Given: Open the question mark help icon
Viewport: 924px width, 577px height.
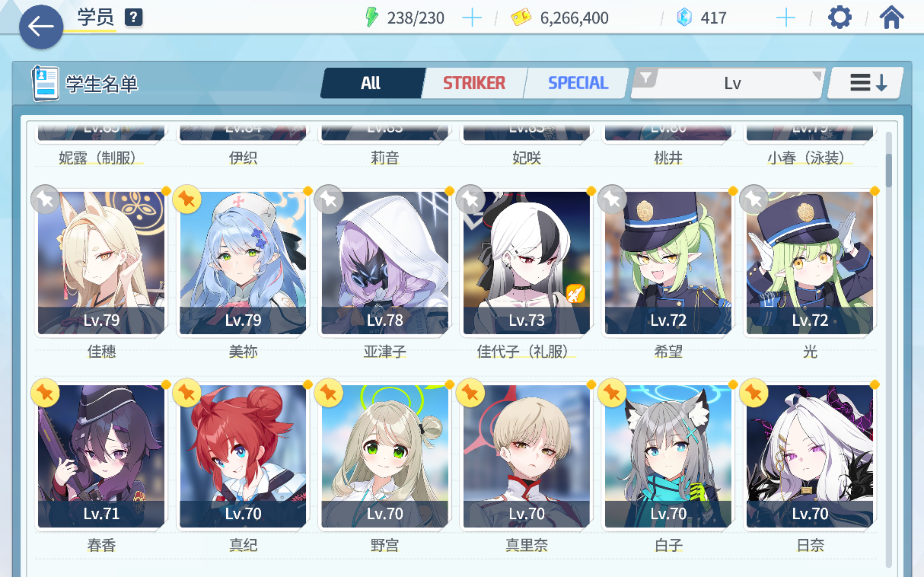Looking at the screenshot, I should point(134,18).
